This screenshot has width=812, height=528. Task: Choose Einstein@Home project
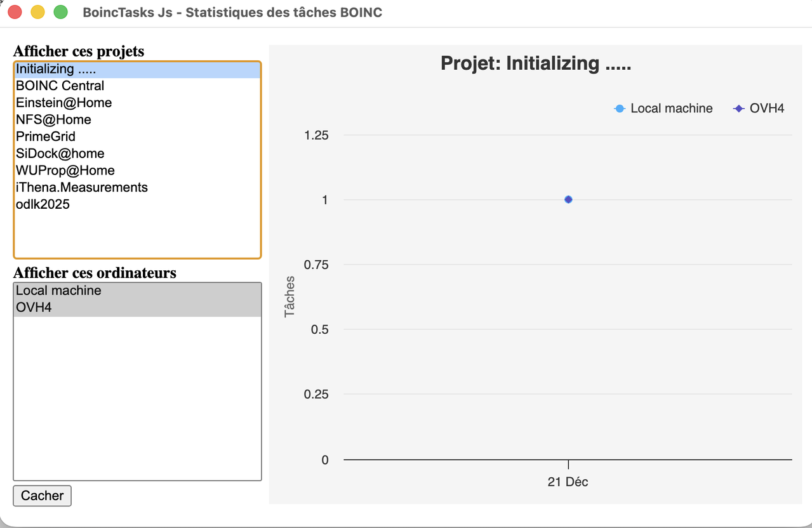tap(137, 103)
